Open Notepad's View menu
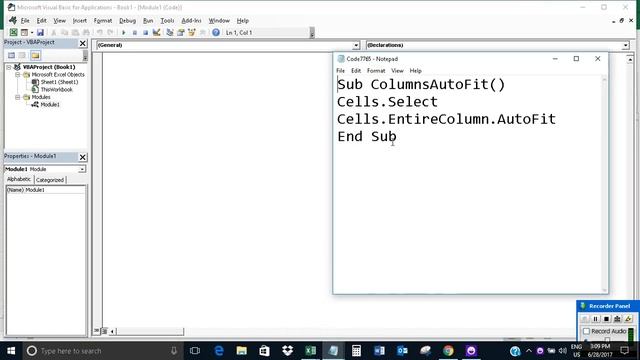 (397, 71)
